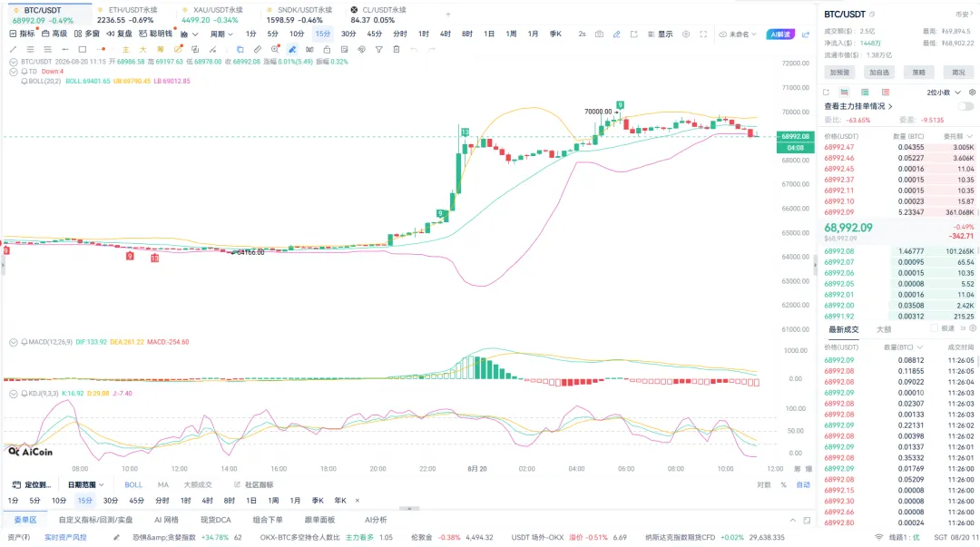Toggle 对数 logarithmic scale

764,485
